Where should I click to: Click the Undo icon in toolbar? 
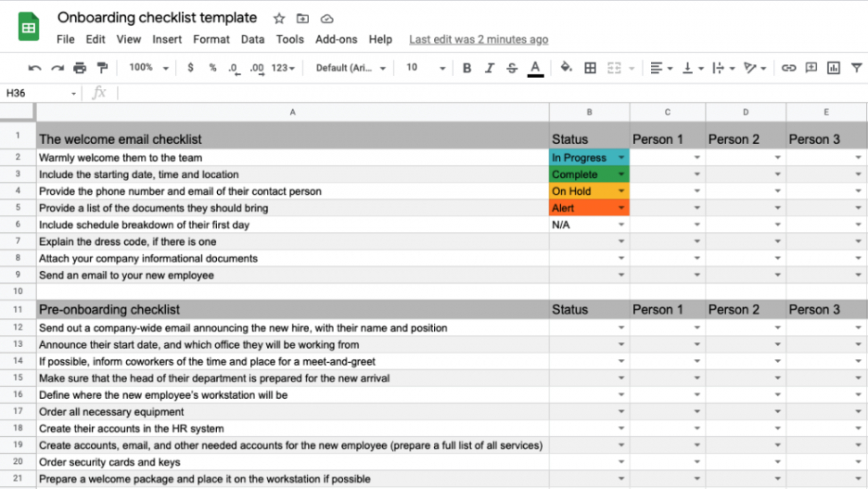pos(34,68)
